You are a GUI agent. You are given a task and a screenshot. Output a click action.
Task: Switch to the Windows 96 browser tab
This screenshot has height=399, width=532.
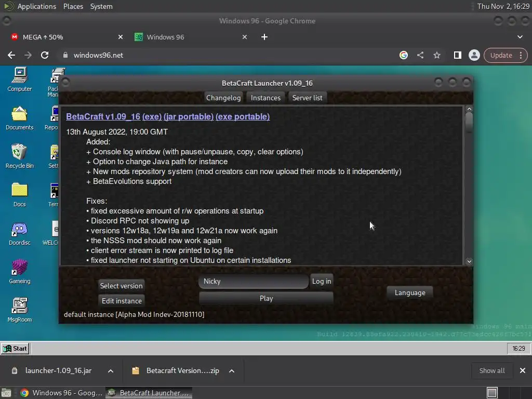click(191, 37)
